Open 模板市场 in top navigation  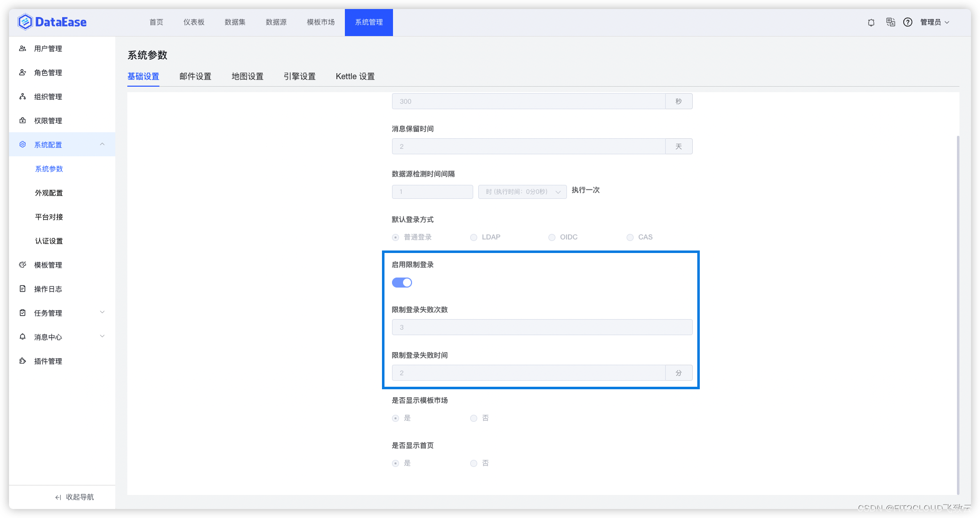pyautogui.click(x=321, y=22)
